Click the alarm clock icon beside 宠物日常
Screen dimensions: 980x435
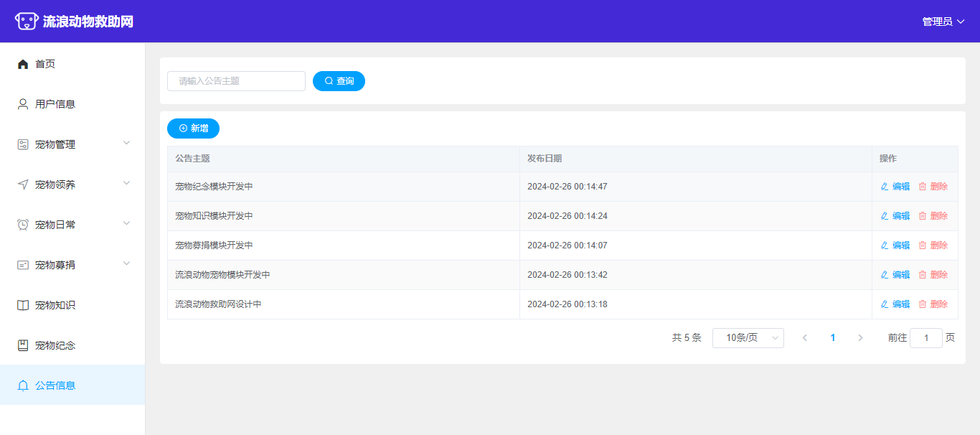(x=23, y=225)
